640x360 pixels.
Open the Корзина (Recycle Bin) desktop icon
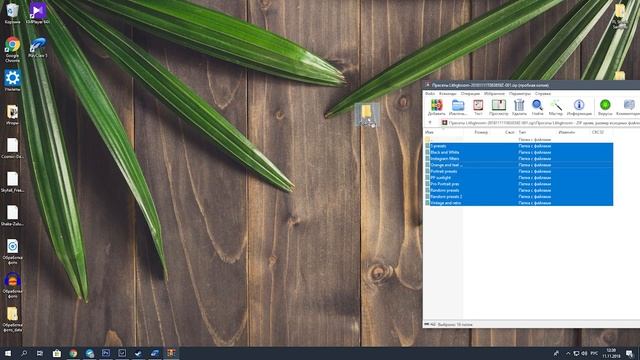12,13
